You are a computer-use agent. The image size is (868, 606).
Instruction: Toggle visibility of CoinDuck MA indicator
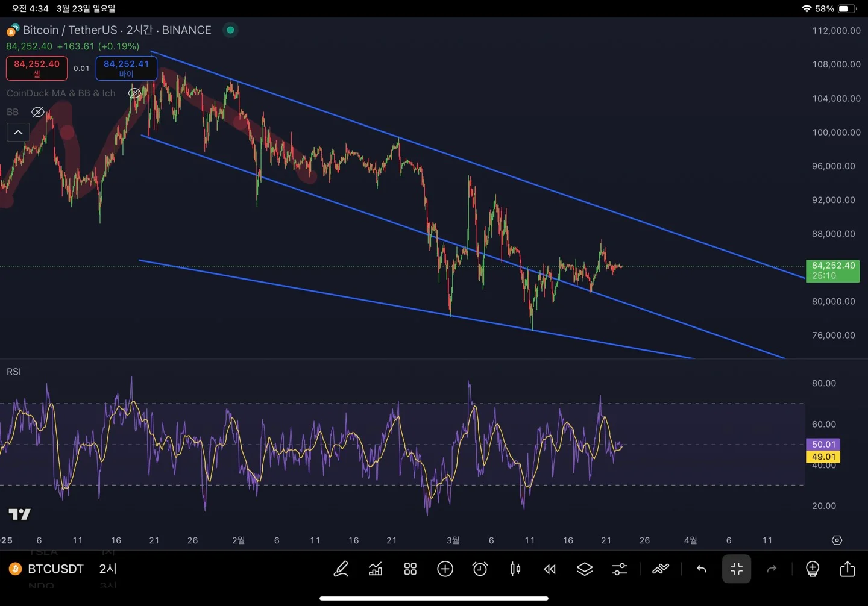pos(134,93)
